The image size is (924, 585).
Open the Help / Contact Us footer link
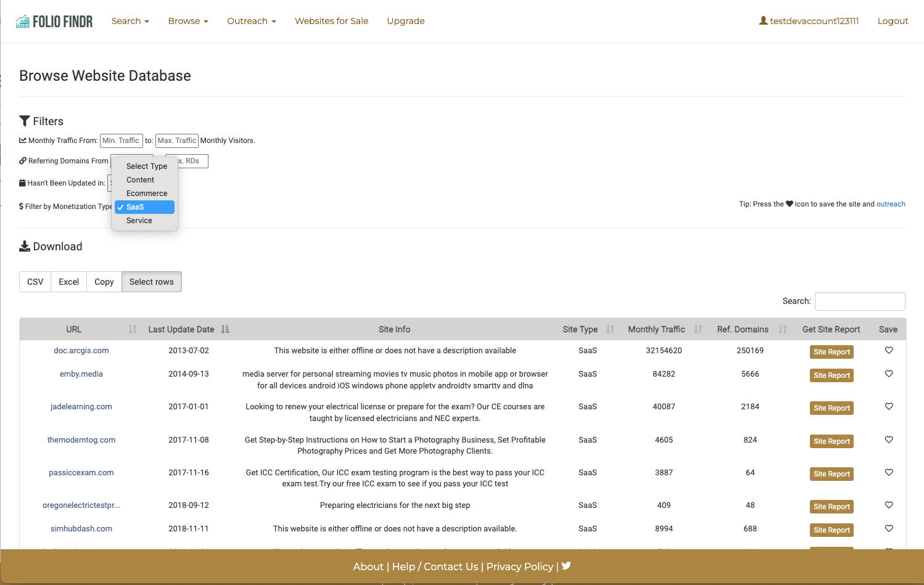435,567
